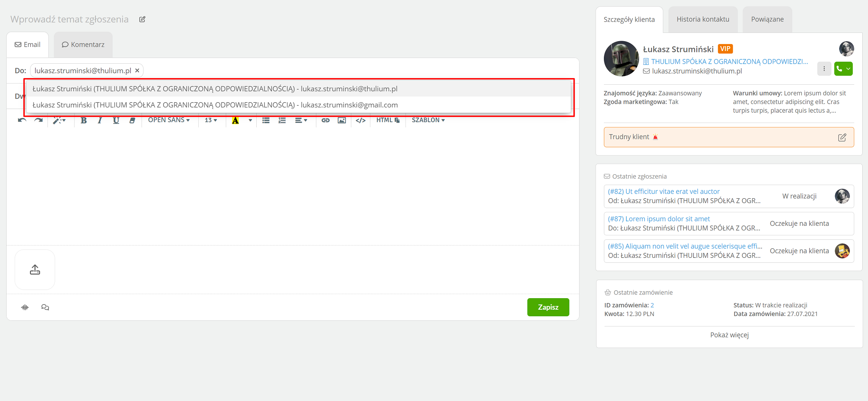Expand the text color picker arrow
The height and width of the screenshot is (401, 868).
tap(250, 120)
